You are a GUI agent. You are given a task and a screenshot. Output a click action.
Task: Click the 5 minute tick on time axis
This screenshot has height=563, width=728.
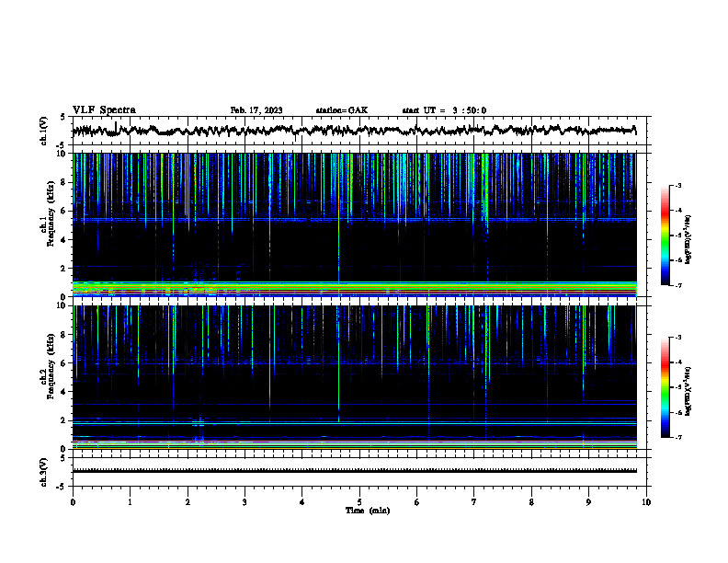click(x=359, y=502)
